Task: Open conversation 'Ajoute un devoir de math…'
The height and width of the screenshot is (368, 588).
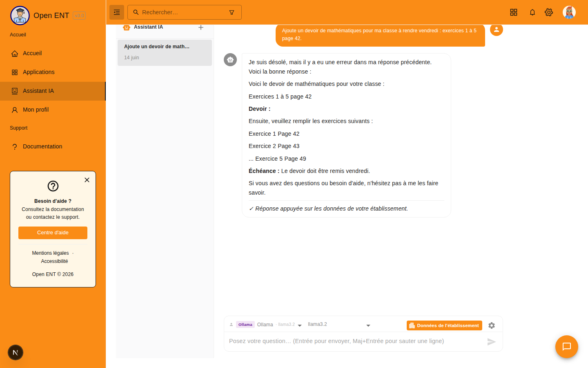Action: click(x=165, y=53)
